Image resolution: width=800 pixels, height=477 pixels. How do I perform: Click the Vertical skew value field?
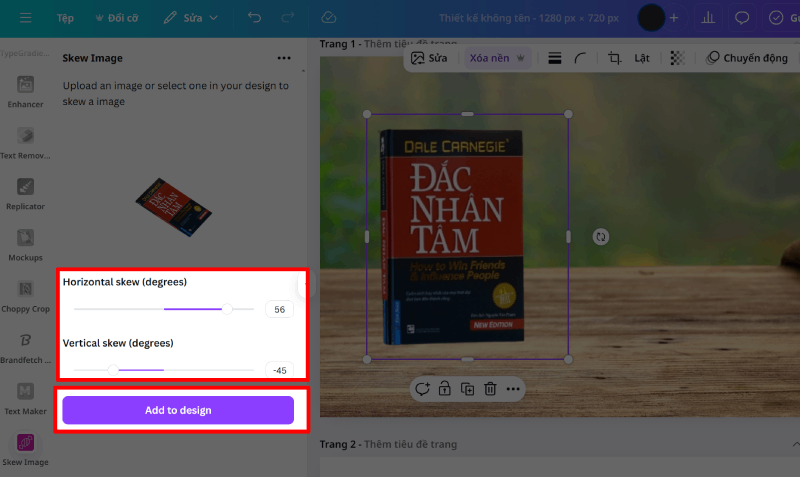pos(279,370)
